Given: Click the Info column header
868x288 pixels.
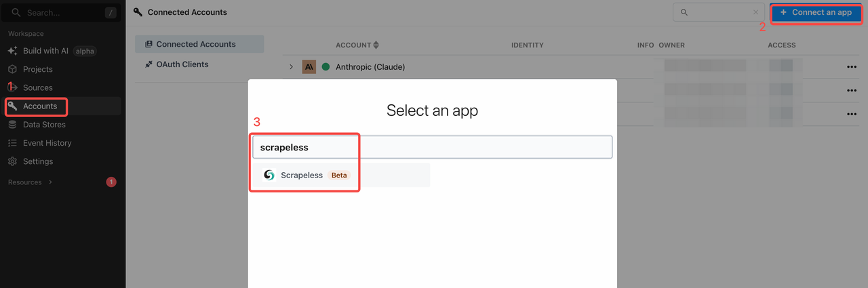Looking at the screenshot, I should point(646,45).
